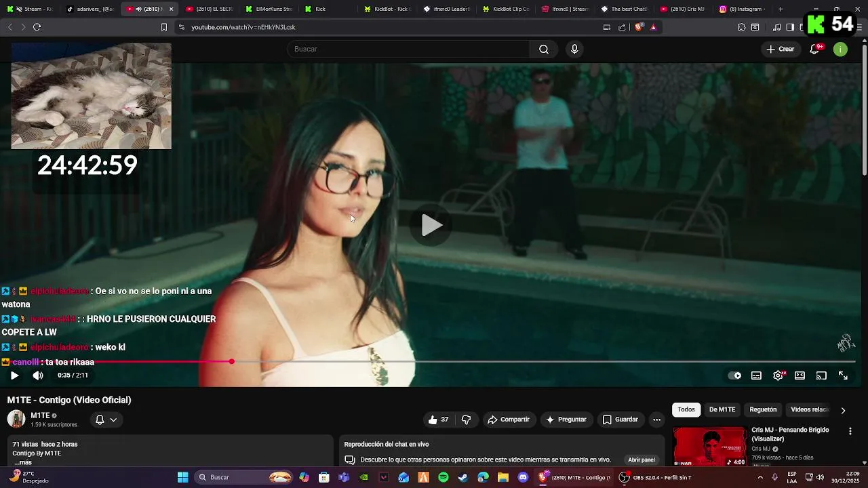Open the Brave Shields lion icon

pyautogui.click(x=639, y=27)
